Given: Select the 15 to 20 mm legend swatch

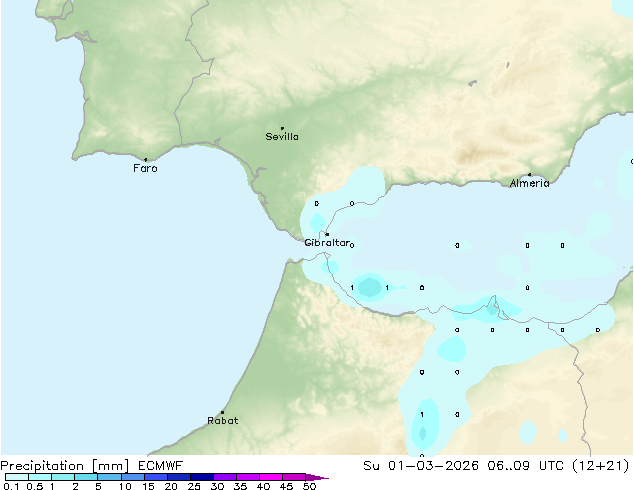Looking at the screenshot, I should (x=156, y=477).
